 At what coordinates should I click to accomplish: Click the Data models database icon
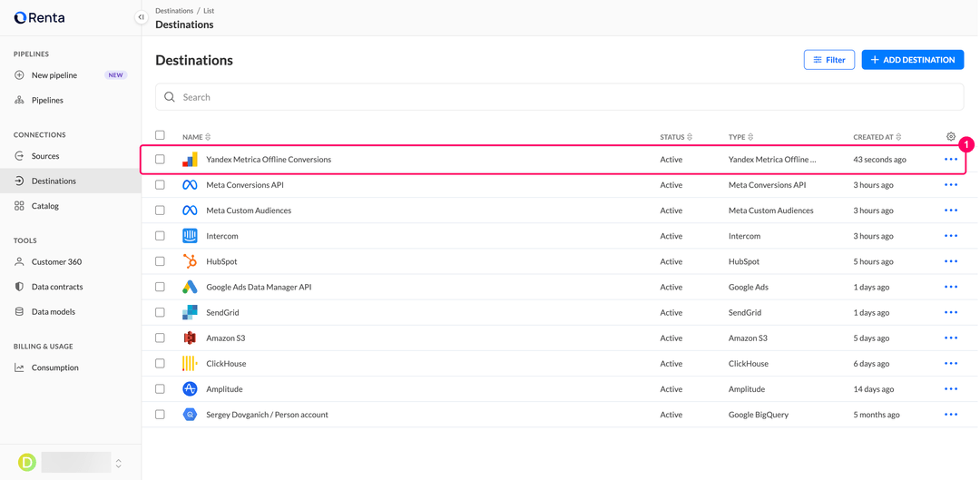coord(19,311)
